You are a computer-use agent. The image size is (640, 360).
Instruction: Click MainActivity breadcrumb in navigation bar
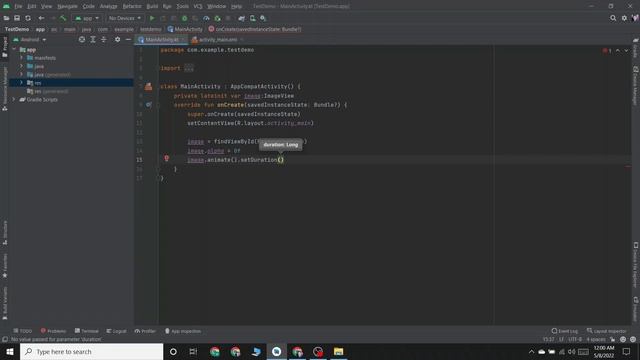pyautogui.click(x=185, y=29)
